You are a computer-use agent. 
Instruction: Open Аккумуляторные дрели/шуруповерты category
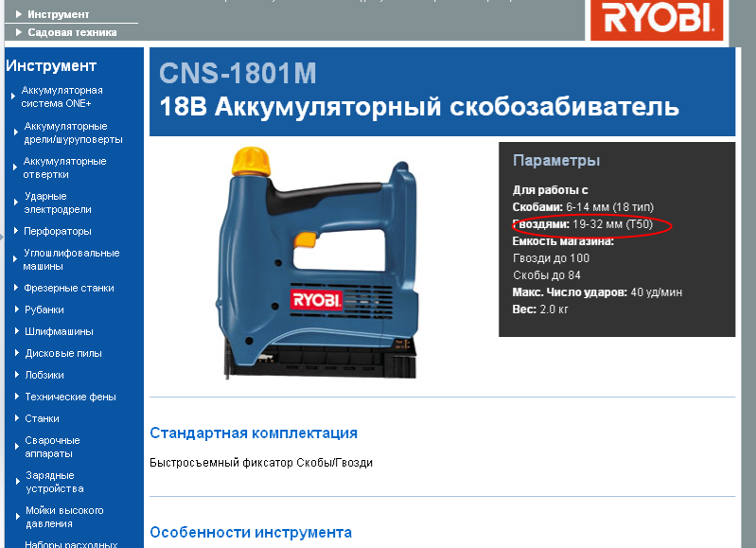click(x=73, y=133)
